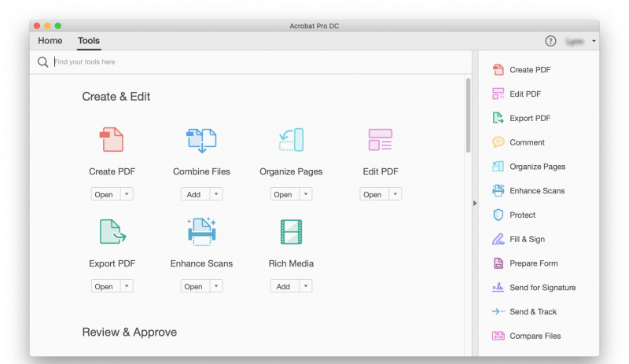Viewport: 629px width, 364px height.
Task: Open the user account dropdown arrow
Action: [x=594, y=41]
